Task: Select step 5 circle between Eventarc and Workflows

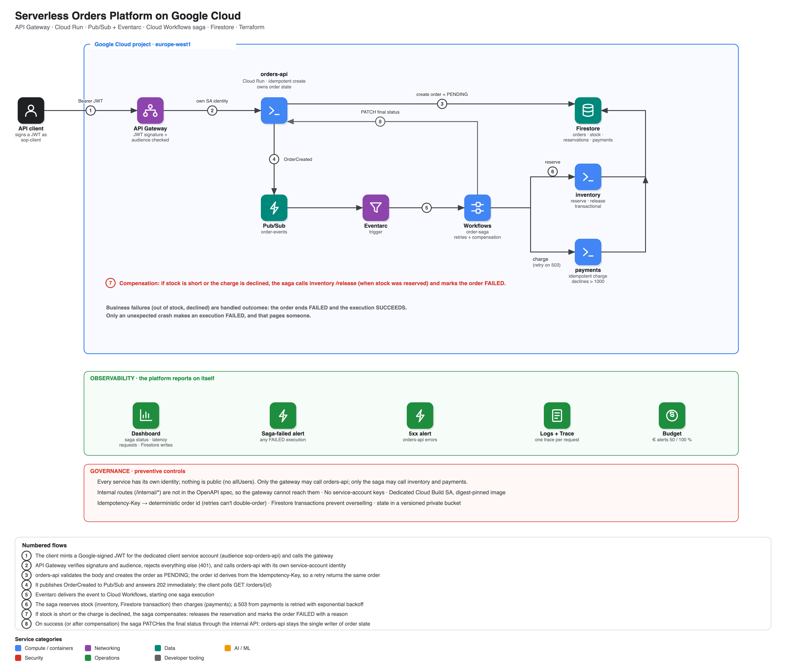Action: (x=426, y=208)
